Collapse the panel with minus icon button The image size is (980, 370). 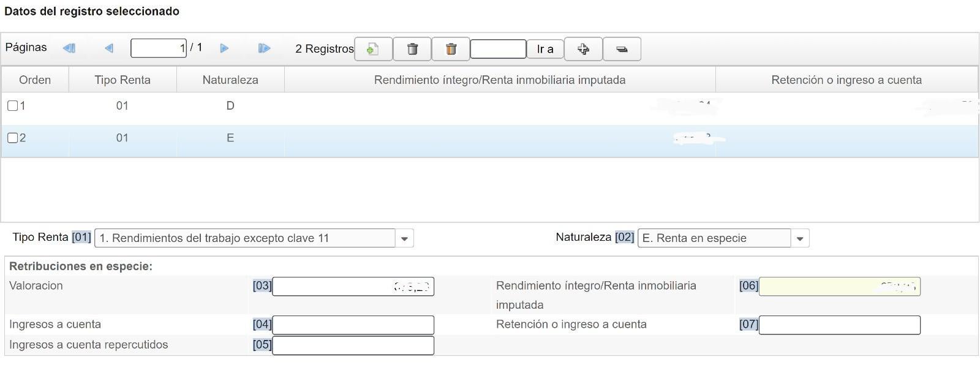click(622, 49)
